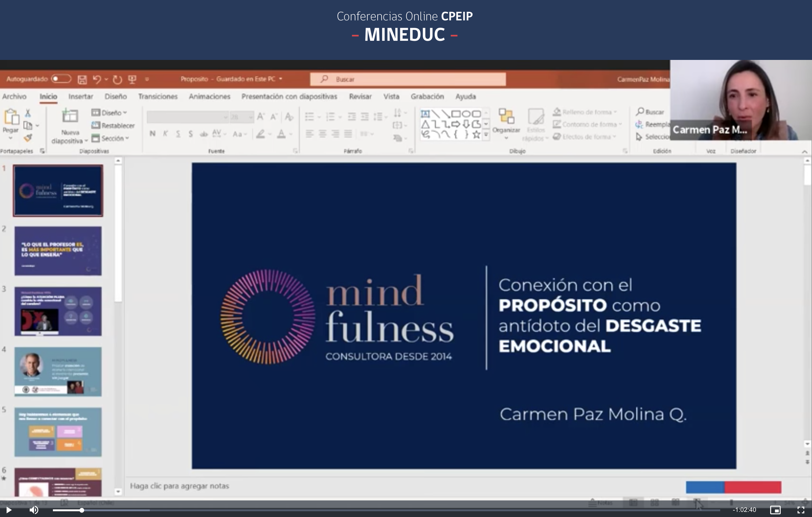Open the font name combo box

click(187, 117)
